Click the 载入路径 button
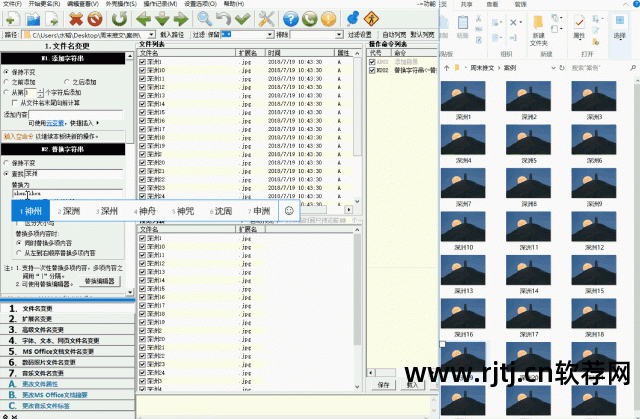The width and height of the screenshot is (640, 419). [x=172, y=35]
